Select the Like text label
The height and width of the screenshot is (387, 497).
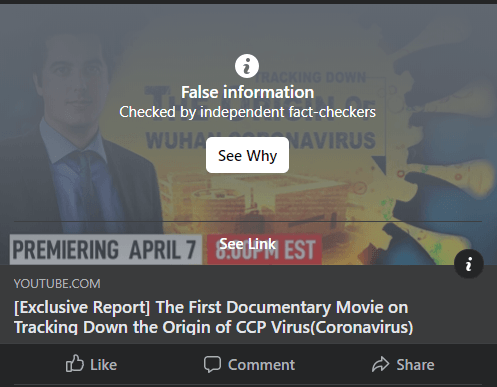(103, 365)
